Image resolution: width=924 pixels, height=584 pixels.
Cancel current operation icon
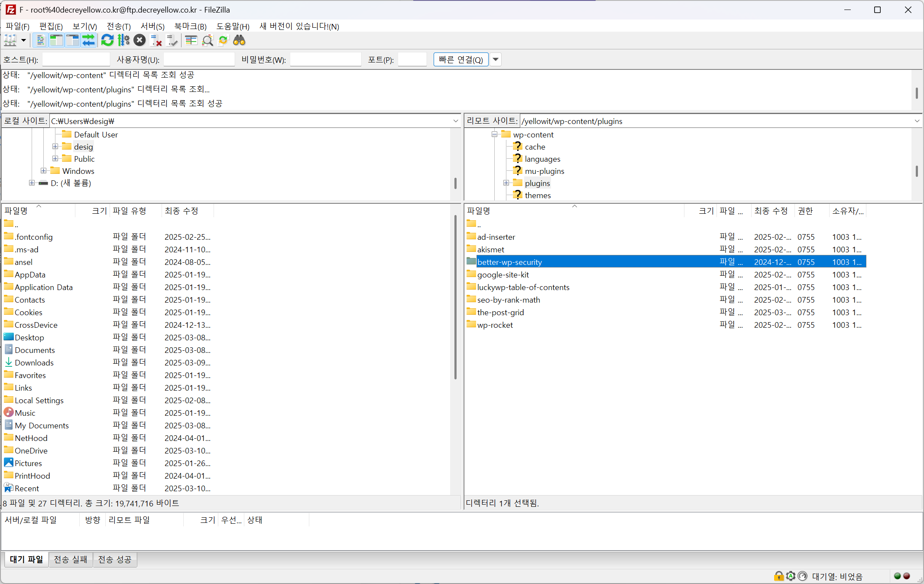click(139, 40)
